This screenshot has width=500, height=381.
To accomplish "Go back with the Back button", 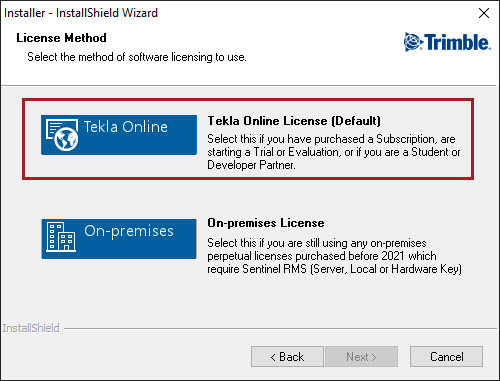I will pyautogui.click(x=287, y=357).
